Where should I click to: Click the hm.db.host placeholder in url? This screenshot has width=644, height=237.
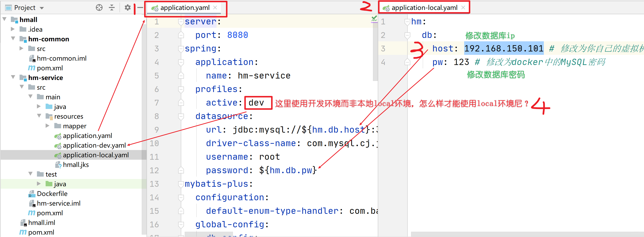pos(338,130)
